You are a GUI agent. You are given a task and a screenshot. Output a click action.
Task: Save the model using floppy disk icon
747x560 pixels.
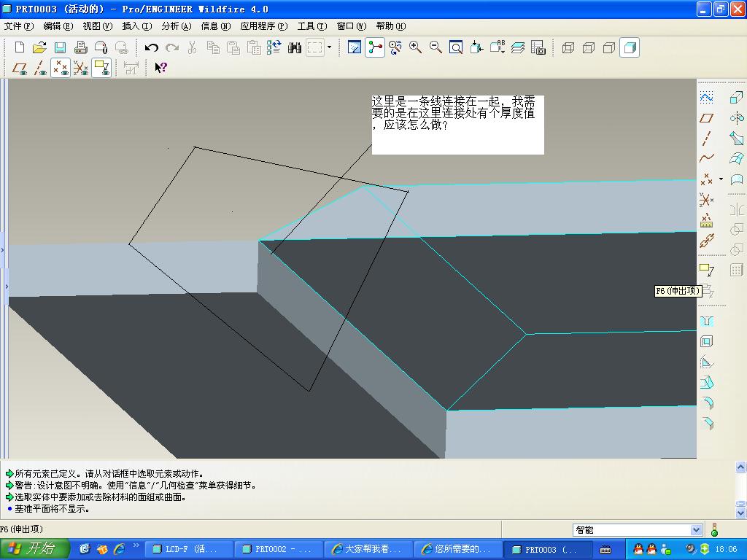pyautogui.click(x=60, y=47)
